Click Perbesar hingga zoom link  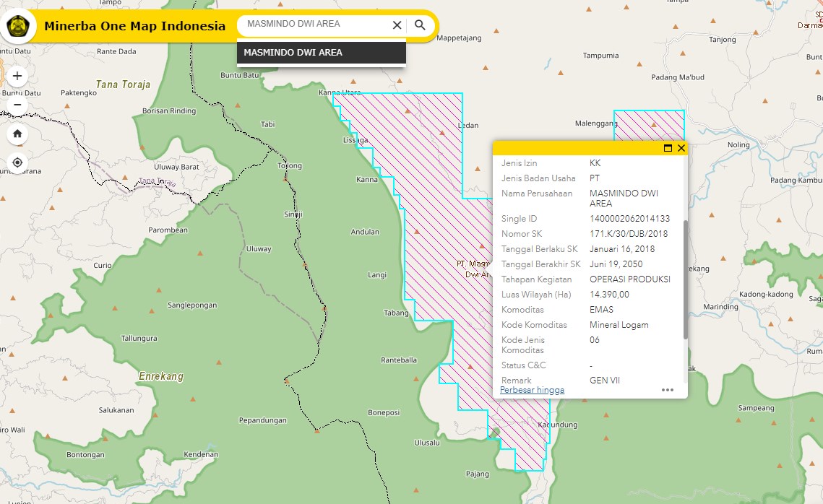point(533,390)
